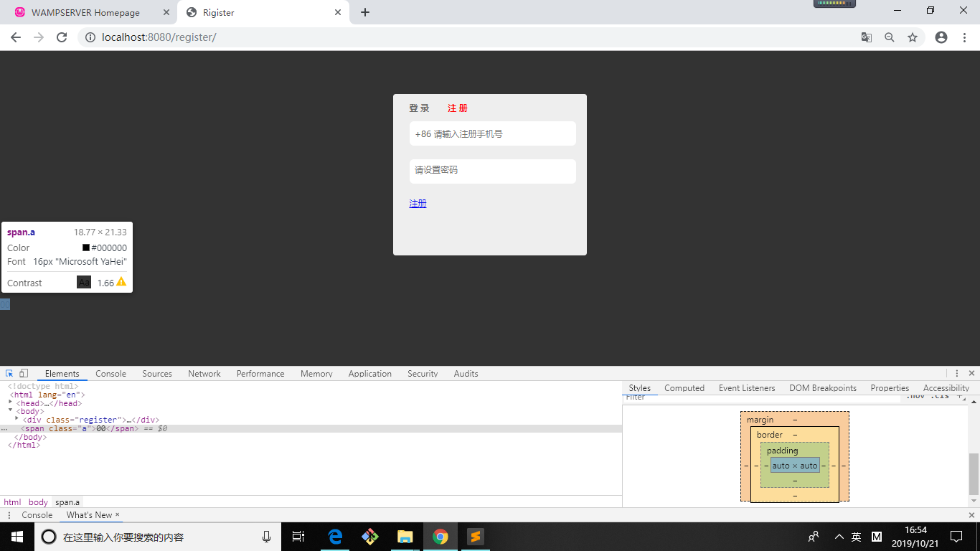Select the Console tab in bottom drawer
The image size is (980, 551).
37,515
